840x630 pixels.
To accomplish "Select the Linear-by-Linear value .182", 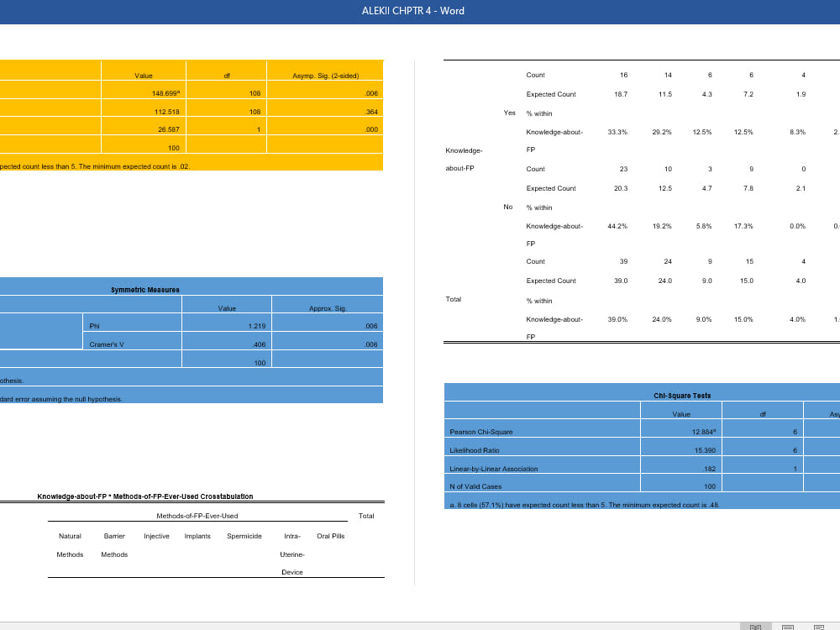I will point(710,469).
